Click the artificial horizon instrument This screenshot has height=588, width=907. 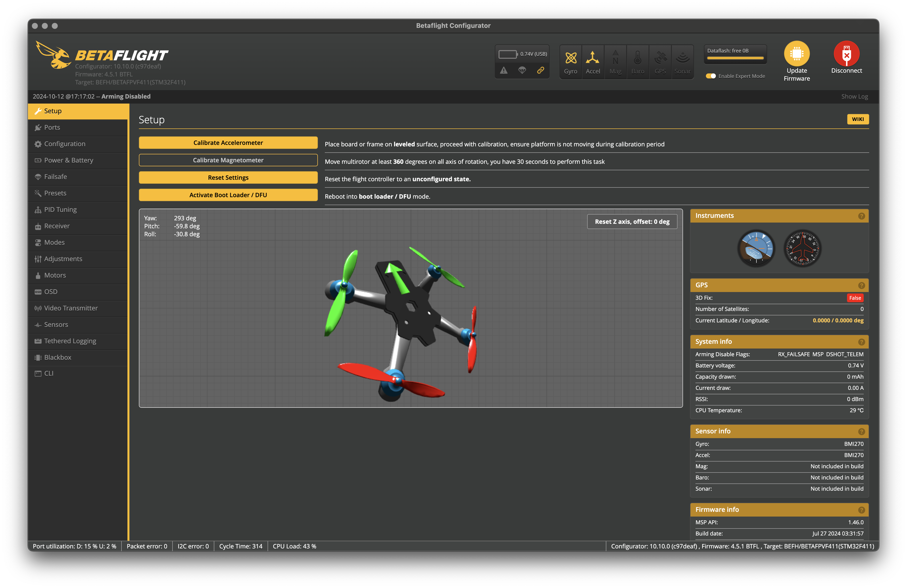[756, 248]
